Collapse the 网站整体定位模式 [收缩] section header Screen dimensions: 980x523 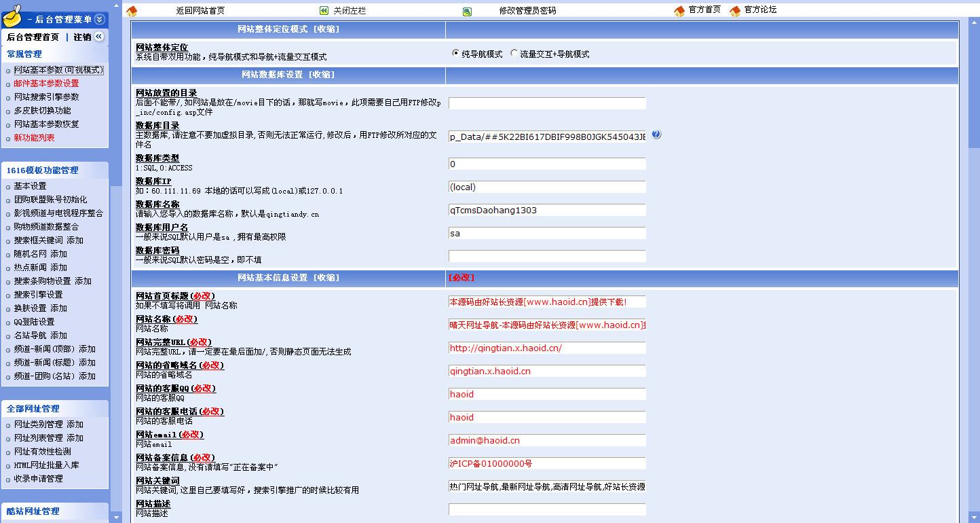tap(288, 29)
